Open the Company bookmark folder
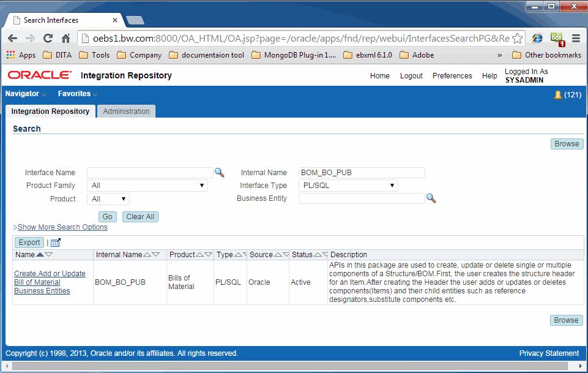This screenshot has height=373, width=588. pyautogui.click(x=139, y=55)
